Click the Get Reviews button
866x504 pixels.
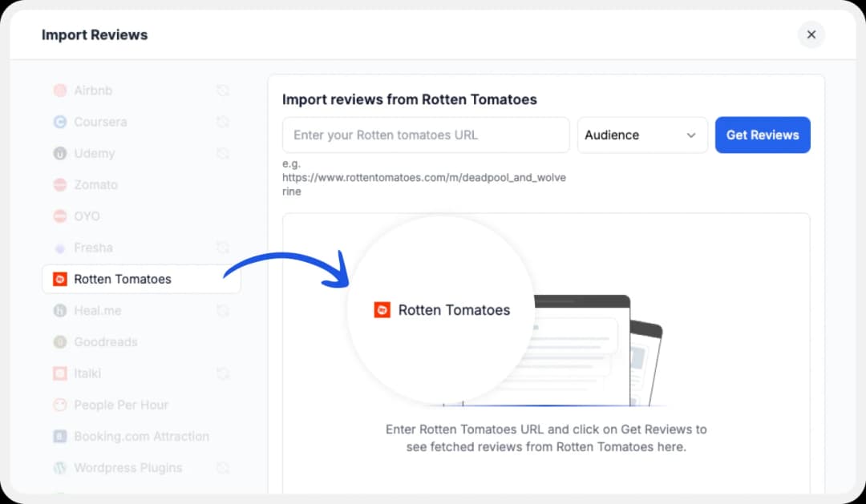click(763, 135)
